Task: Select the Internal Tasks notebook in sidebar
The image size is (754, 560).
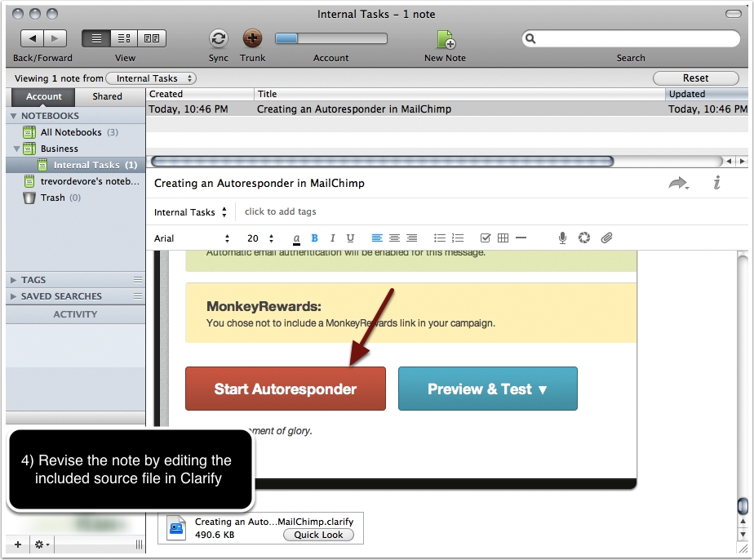Action: tap(76, 165)
